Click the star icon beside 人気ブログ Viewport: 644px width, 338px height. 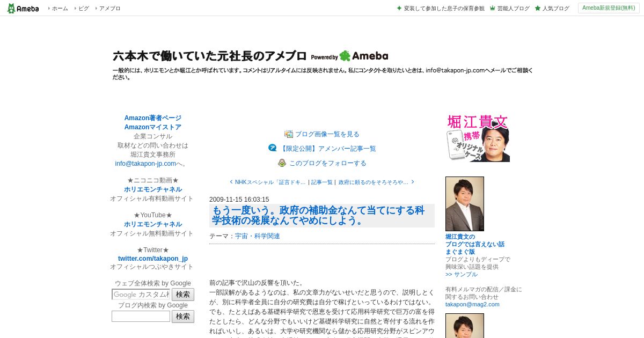click(537, 8)
